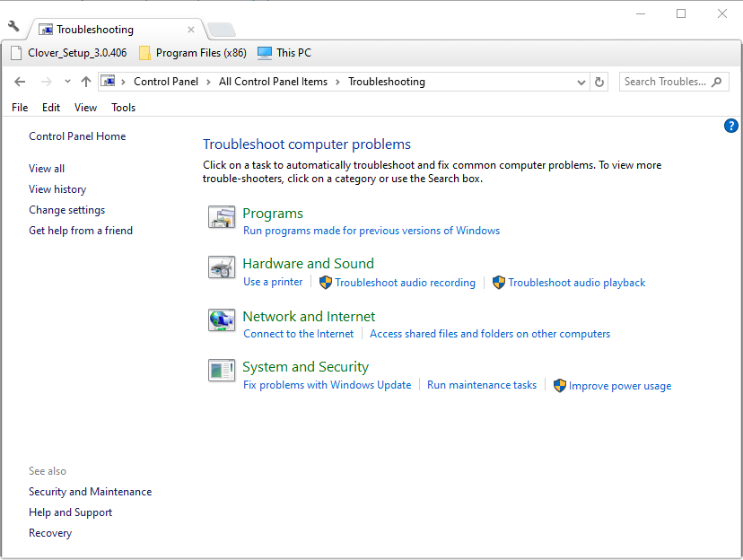
Task: Go up one folder level
Action: pyautogui.click(x=86, y=82)
